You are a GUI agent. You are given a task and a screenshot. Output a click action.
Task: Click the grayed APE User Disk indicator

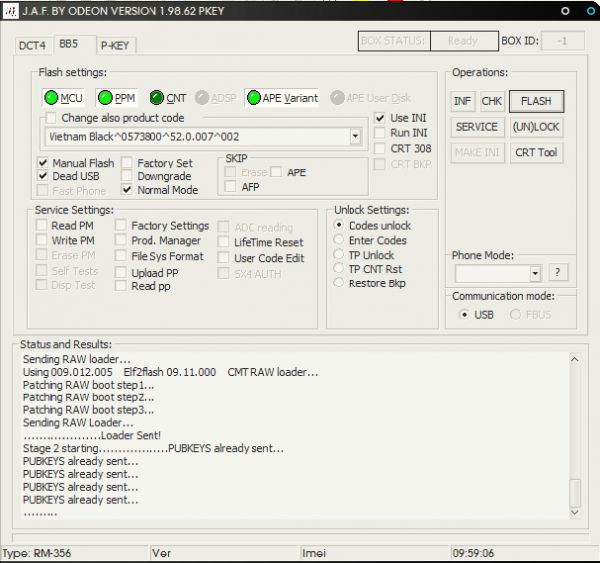(x=370, y=98)
